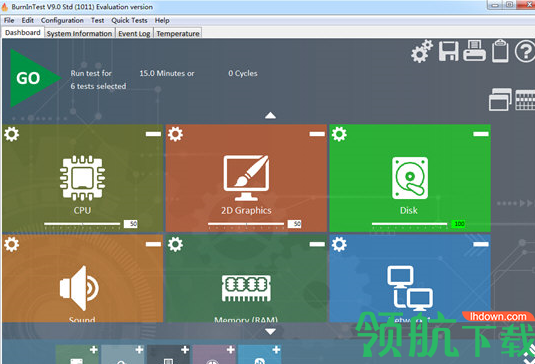535x364 pixels.
Task: Click the Sound speaker icon
Action: tap(79, 288)
